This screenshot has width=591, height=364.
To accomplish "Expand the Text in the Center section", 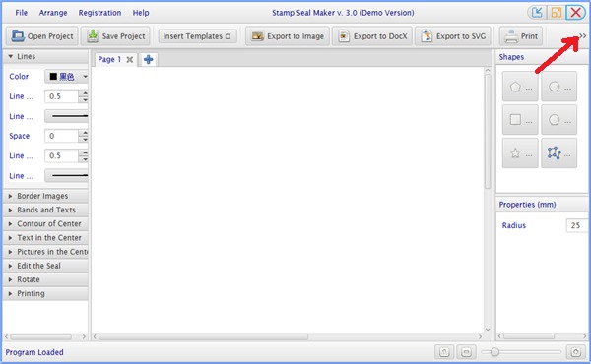I will coord(45,237).
